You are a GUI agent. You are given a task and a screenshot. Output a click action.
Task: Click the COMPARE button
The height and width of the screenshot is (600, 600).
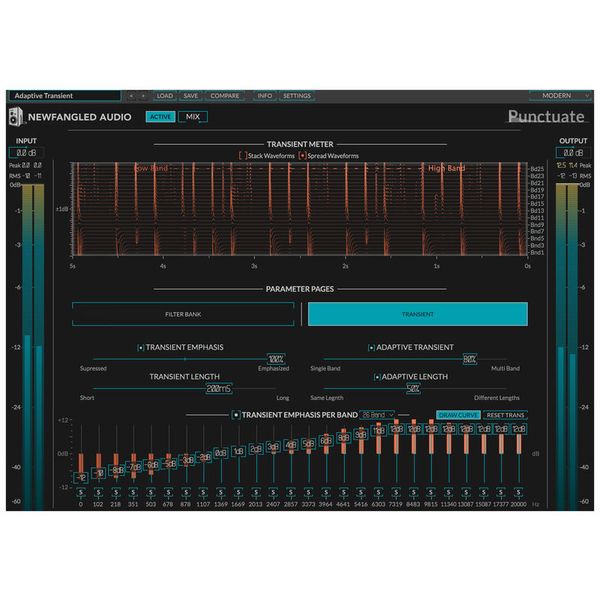pyautogui.click(x=225, y=96)
